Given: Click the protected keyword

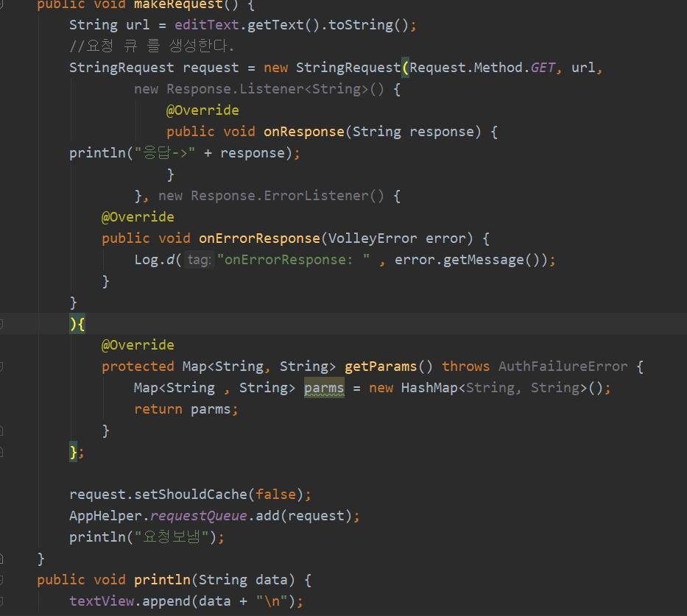Looking at the screenshot, I should (x=138, y=367).
